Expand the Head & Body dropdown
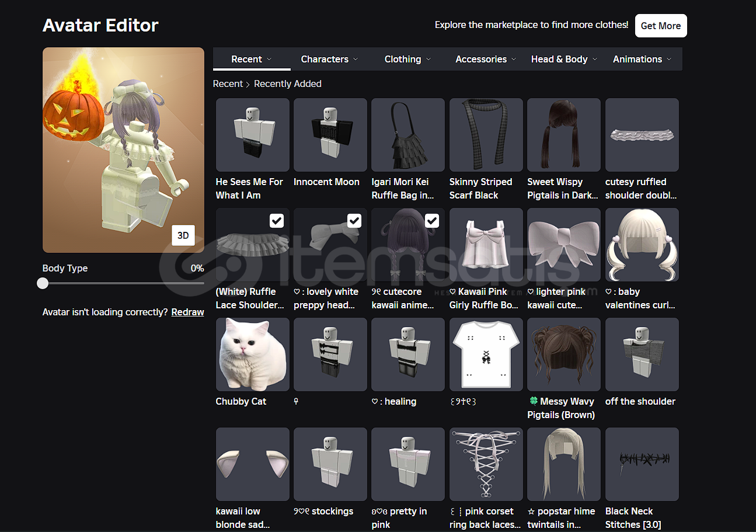756x532 pixels. [x=564, y=59]
